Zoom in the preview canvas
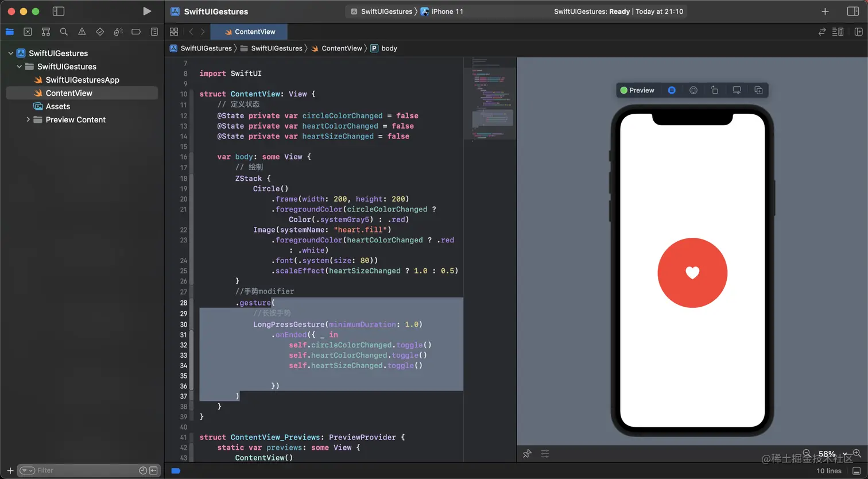 click(857, 453)
